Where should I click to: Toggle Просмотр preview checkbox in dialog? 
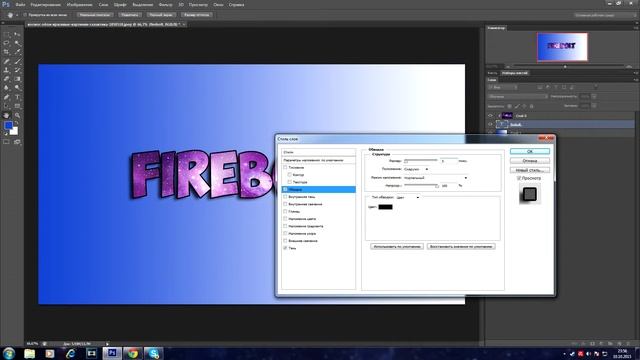(519, 178)
